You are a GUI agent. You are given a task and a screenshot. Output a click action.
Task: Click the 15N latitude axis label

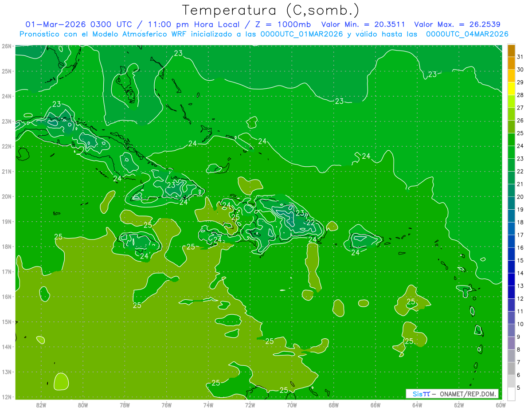(x=6, y=322)
